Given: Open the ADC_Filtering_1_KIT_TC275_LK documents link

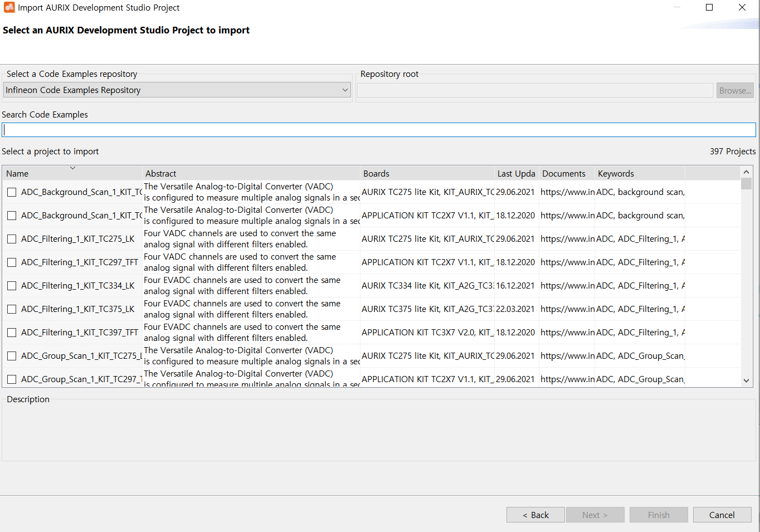Looking at the screenshot, I should coord(567,239).
